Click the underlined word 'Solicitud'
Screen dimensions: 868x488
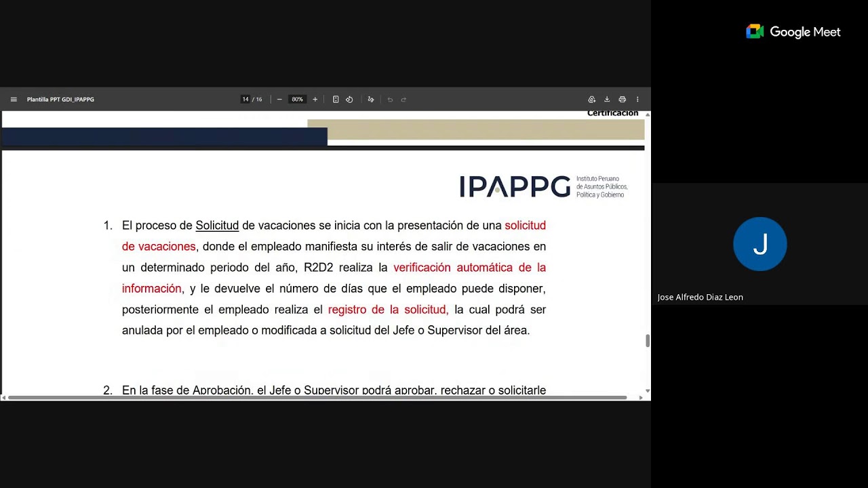point(217,226)
